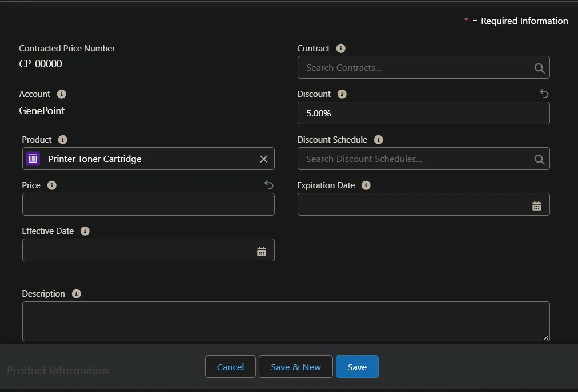The width and height of the screenshot is (578, 392).
Task: Open info tooltip next to Contract label
Action: pyautogui.click(x=340, y=49)
